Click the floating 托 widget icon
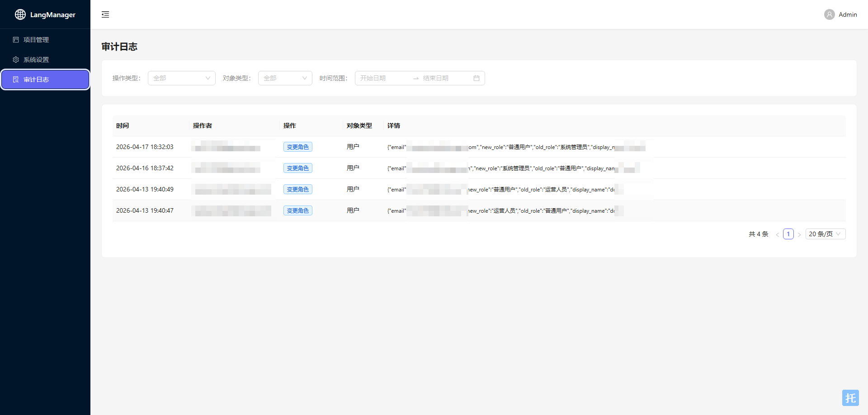This screenshot has width=868, height=415. [850, 398]
